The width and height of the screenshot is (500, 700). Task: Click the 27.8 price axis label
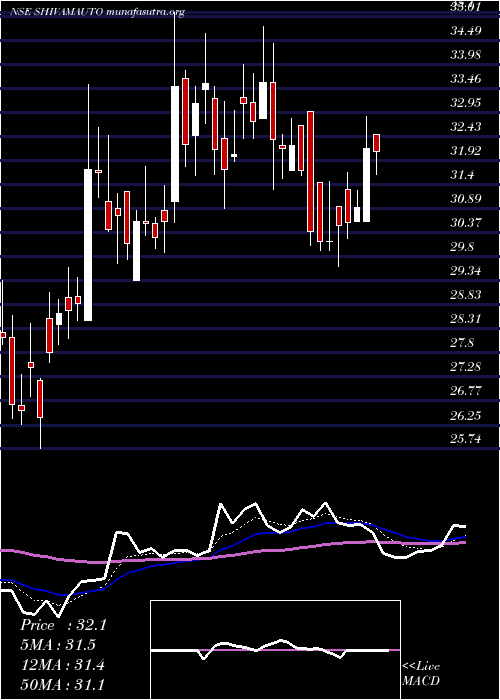pos(462,343)
